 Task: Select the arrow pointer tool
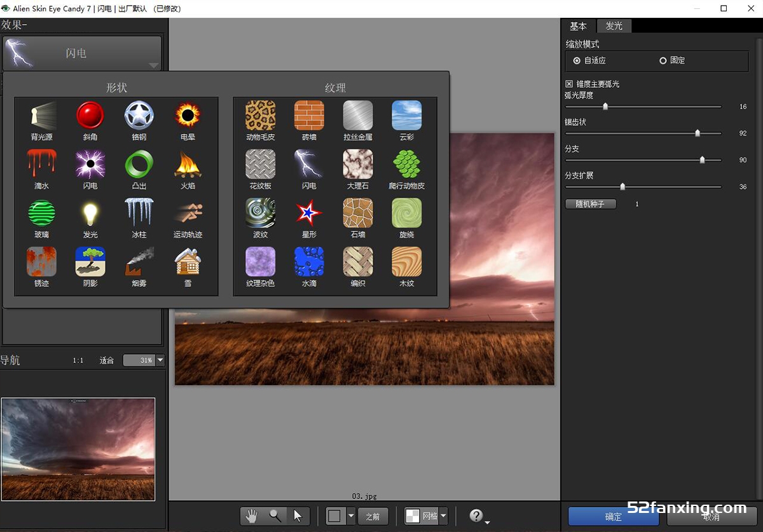tap(297, 516)
